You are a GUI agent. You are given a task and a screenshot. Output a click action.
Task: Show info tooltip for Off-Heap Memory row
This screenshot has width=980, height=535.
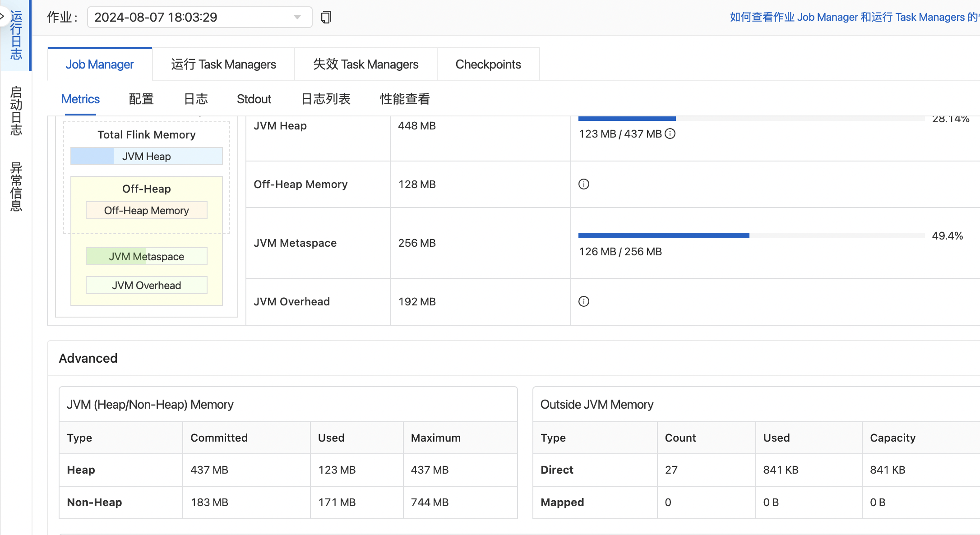[x=584, y=184]
